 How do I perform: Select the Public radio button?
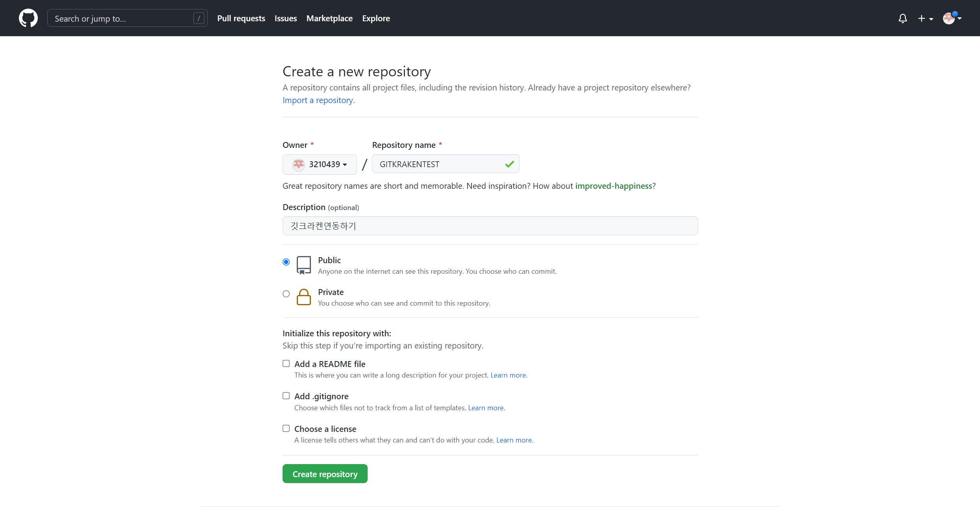286,262
